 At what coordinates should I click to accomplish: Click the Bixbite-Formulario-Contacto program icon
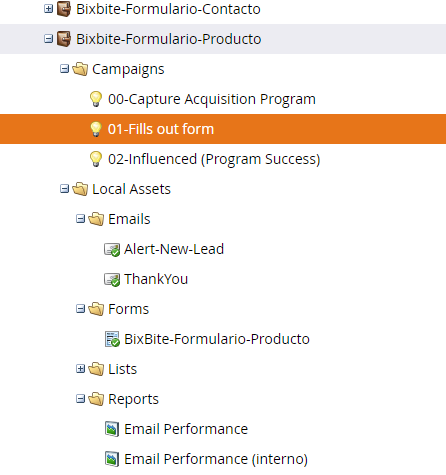64,9
